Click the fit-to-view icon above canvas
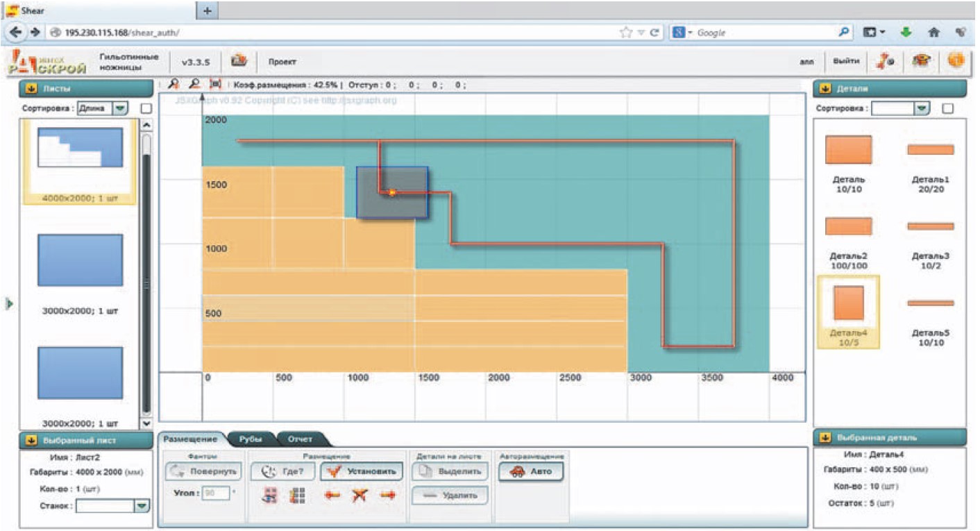The image size is (980, 531). 215,84
